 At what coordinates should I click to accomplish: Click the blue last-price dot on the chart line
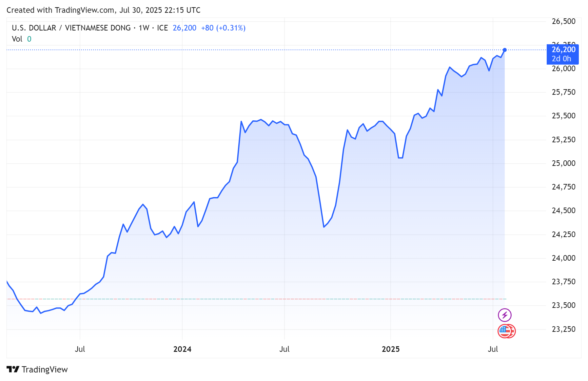[x=504, y=50]
